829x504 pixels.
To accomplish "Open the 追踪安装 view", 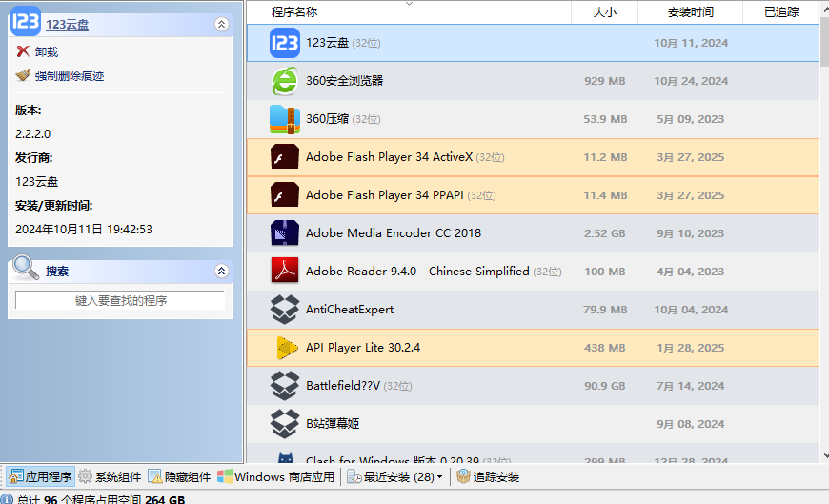I will point(488,477).
